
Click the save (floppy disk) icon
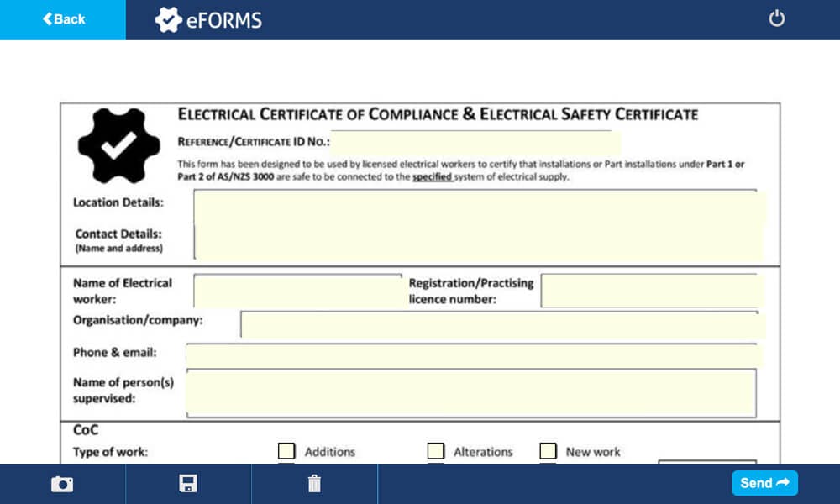(188, 483)
